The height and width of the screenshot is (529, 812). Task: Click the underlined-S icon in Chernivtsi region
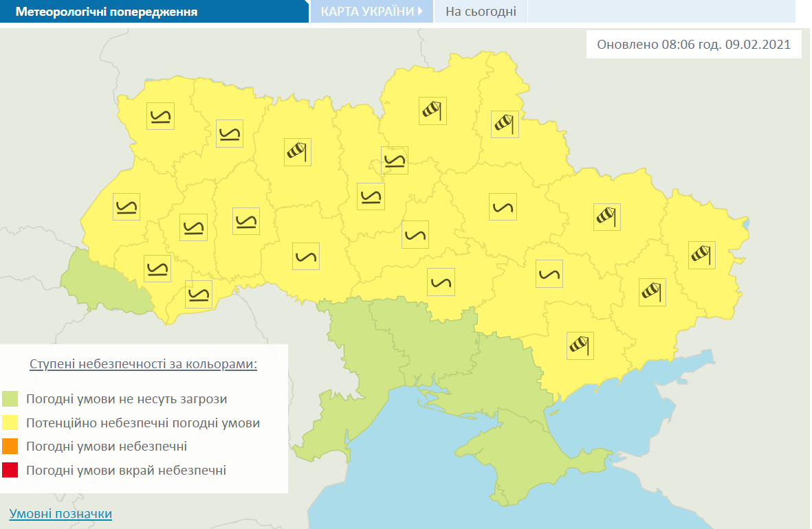(x=199, y=295)
